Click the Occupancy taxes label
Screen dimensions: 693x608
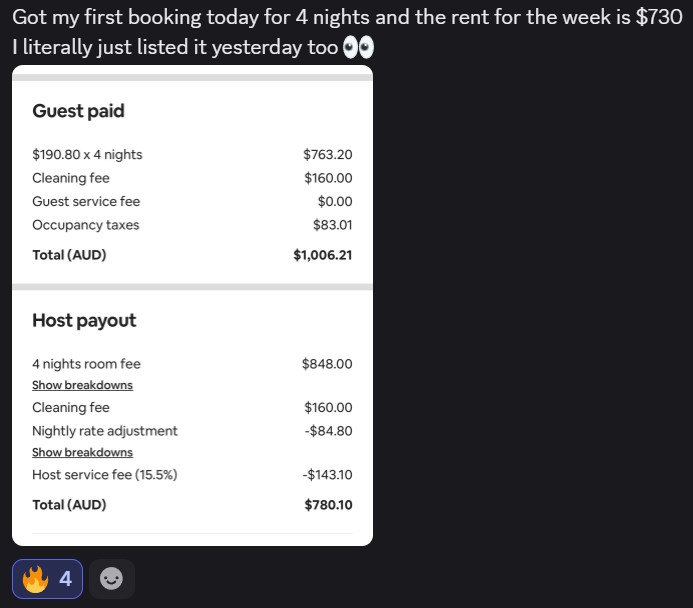click(86, 225)
